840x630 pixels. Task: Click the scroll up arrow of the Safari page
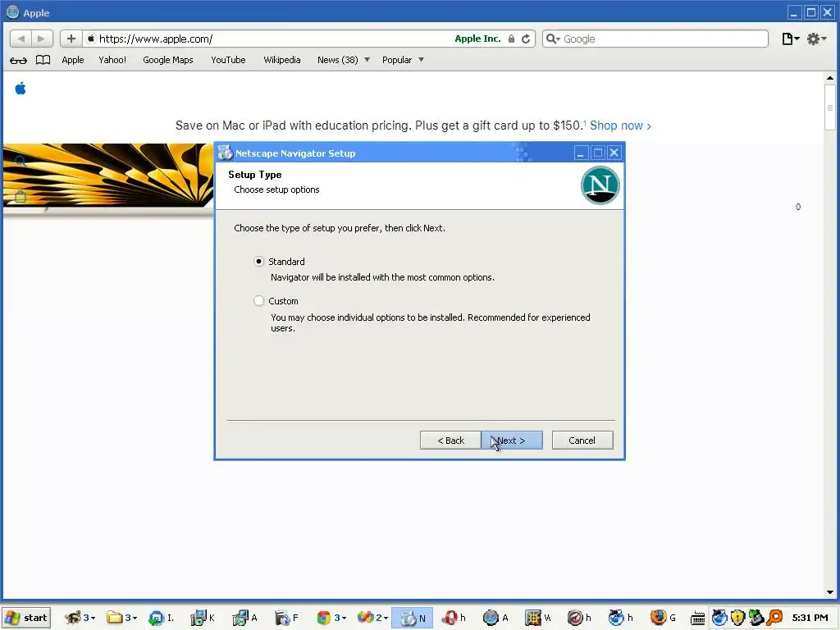click(x=830, y=78)
